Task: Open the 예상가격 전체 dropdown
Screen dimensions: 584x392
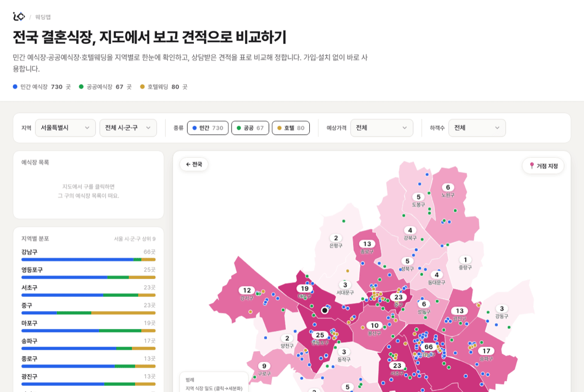Action: [x=382, y=128]
